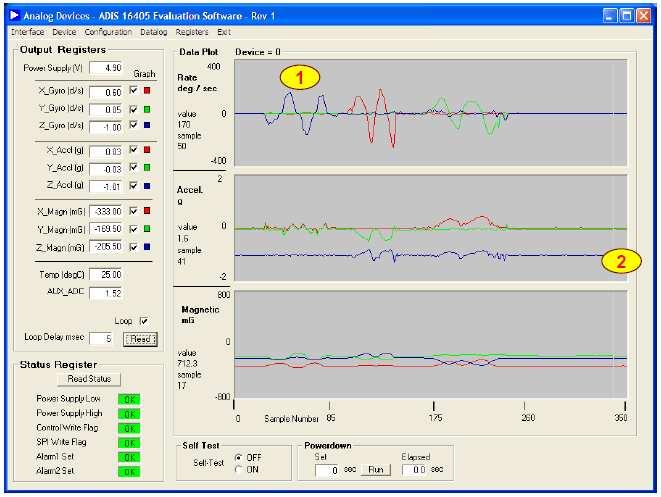This screenshot has height=497, width=661.
Task: Click the blue Z_Magn color swatch
Action: (147, 247)
